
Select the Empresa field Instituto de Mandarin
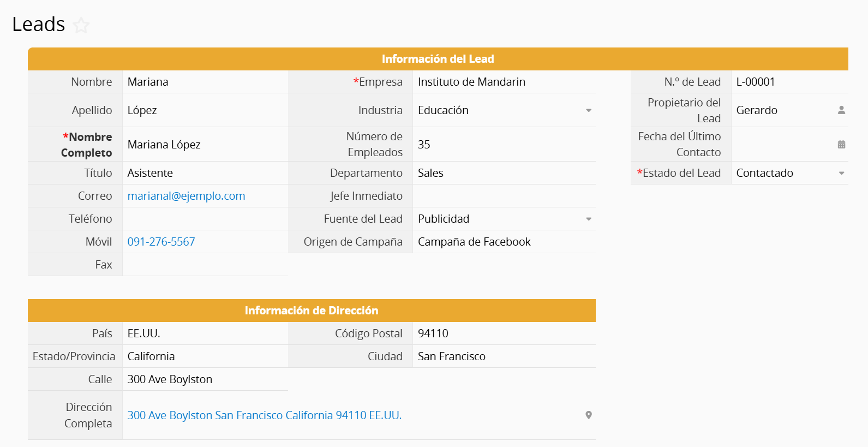(x=503, y=82)
